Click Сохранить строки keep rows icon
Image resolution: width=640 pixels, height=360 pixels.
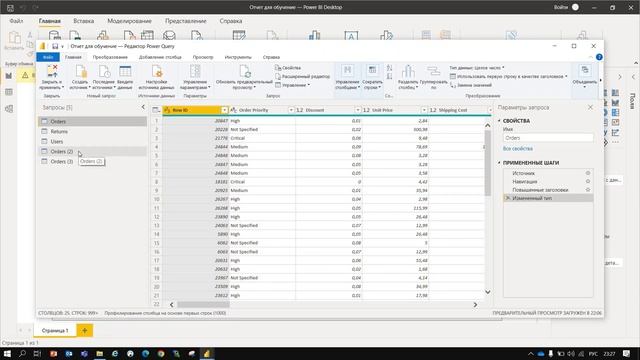[372, 71]
